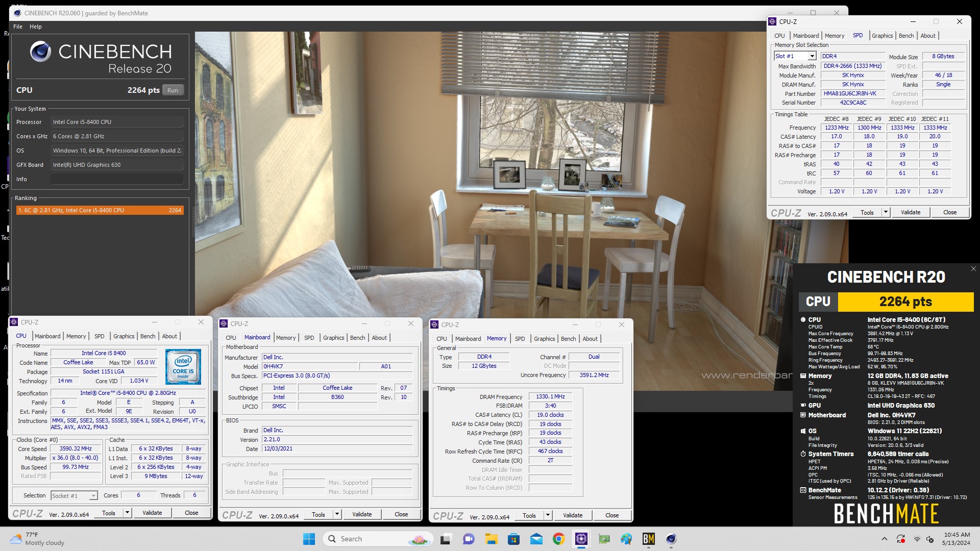
Task: Click the Motherboard section icon in BenchMate panel
Action: coord(803,415)
